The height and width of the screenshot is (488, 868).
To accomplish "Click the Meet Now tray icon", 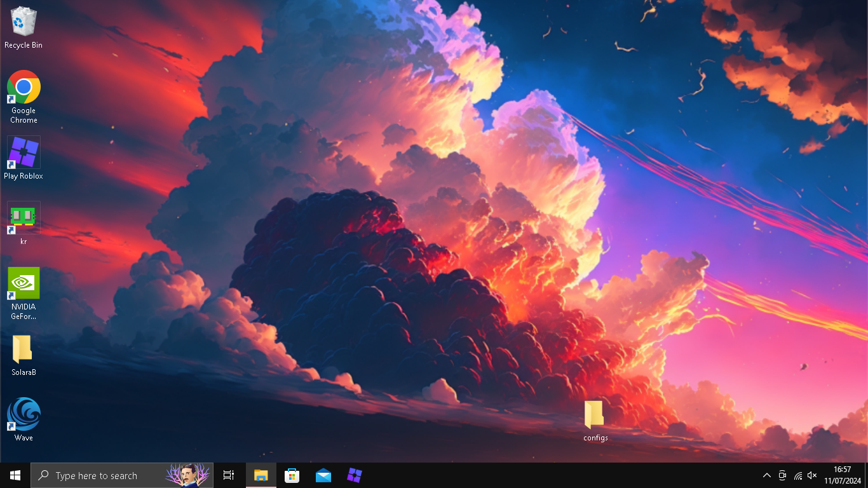I will [x=782, y=475].
